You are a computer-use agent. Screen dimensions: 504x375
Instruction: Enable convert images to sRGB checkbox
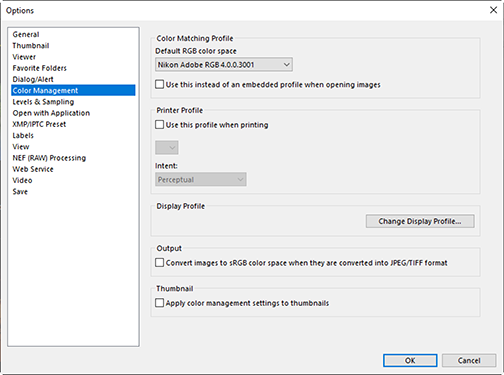click(x=160, y=263)
